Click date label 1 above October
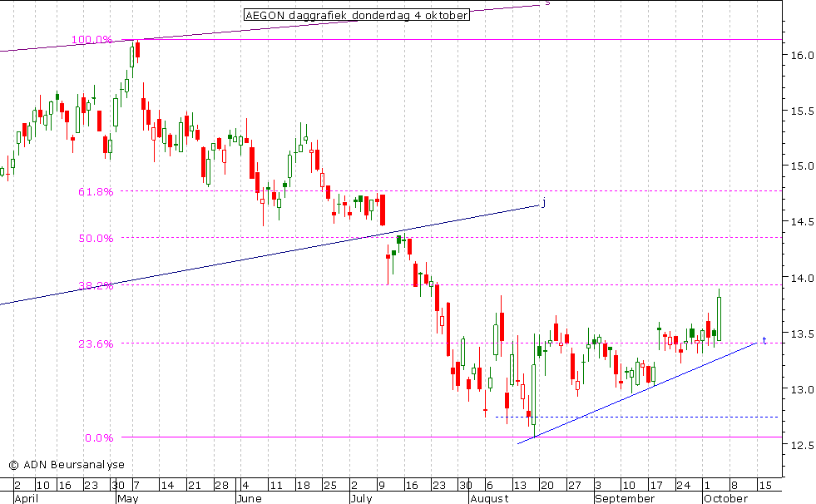 707,485
